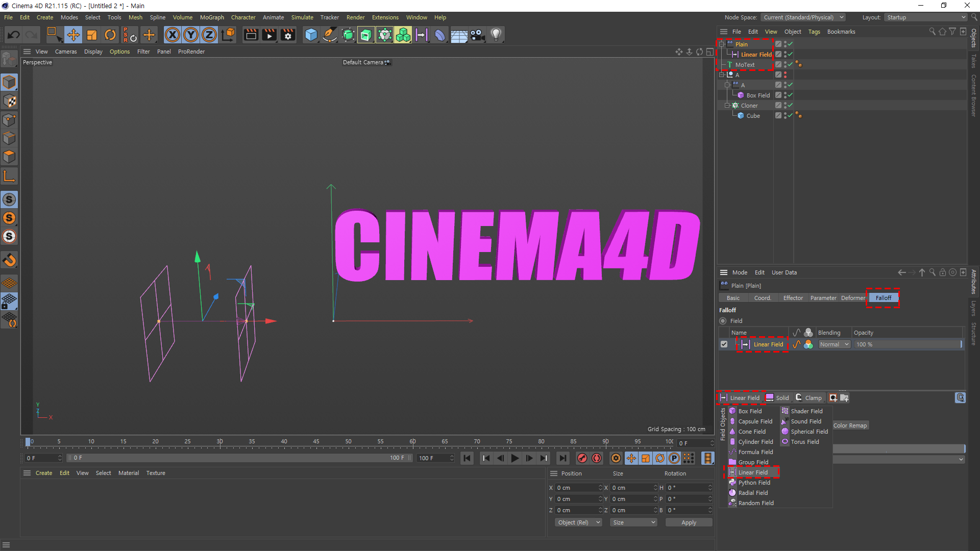
Task: Open the Object (Rel) dropdown
Action: coord(578,522)
